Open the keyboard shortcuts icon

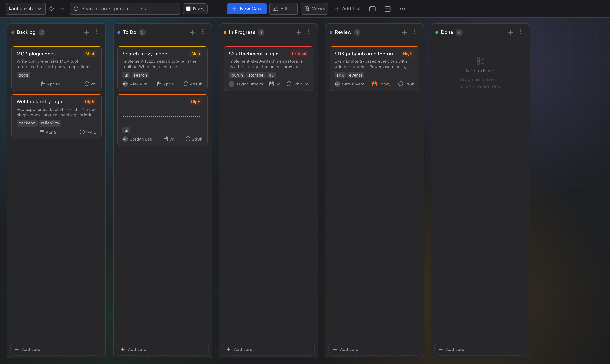pyautogui.click(x=372, y=9)
